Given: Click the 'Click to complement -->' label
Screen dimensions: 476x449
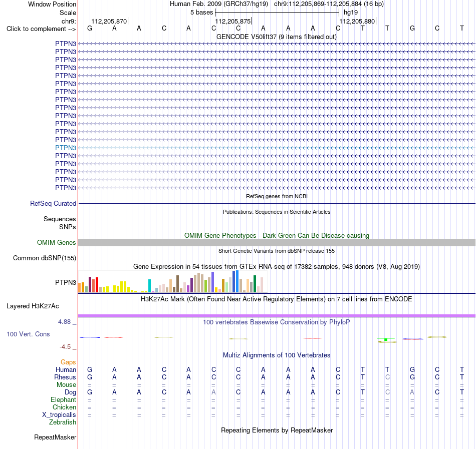Looking at the screenshot, I should click(x=41, y=29).
